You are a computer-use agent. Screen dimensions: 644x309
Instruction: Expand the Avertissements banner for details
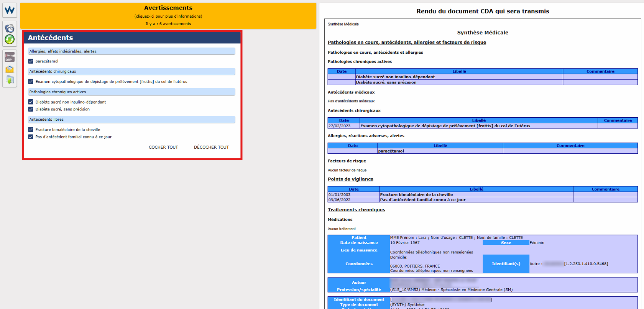168,16
